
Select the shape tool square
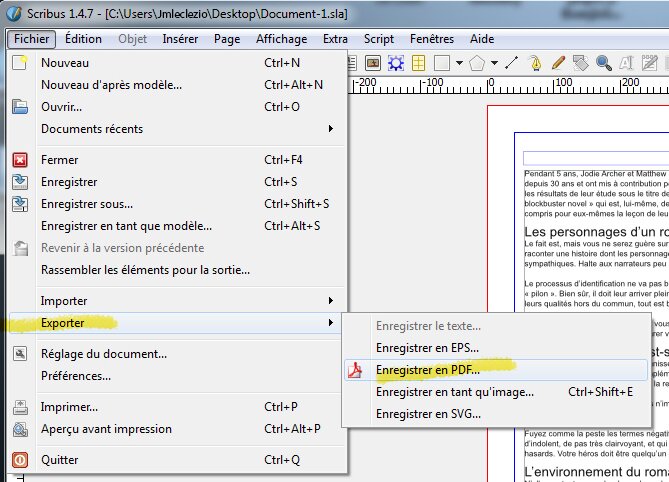coord(442,64)
